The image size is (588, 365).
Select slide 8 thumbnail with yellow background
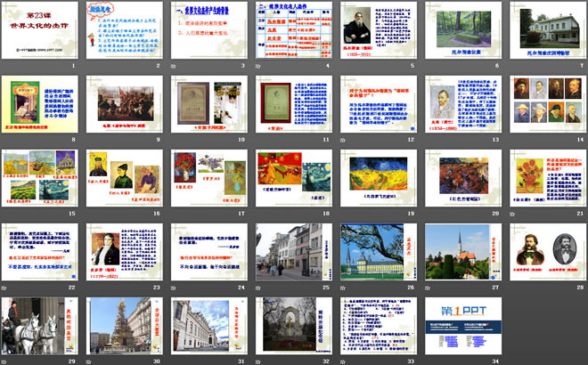[40, 104]
